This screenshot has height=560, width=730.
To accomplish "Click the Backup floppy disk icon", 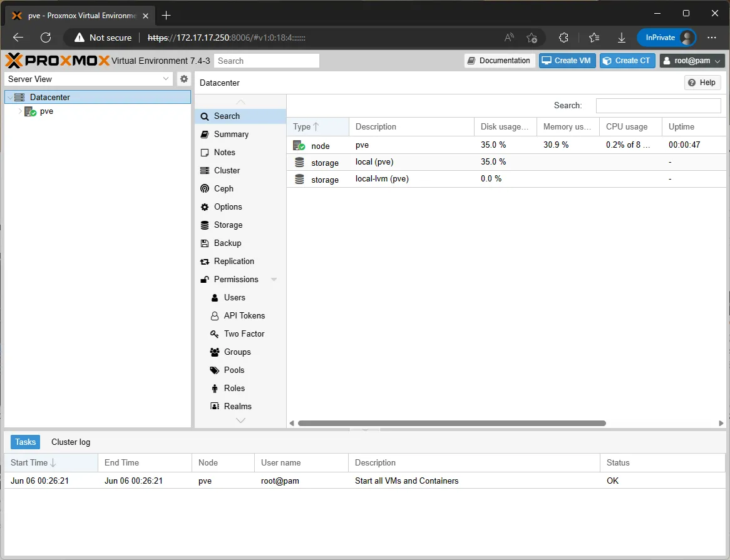I will click(204, 243).
